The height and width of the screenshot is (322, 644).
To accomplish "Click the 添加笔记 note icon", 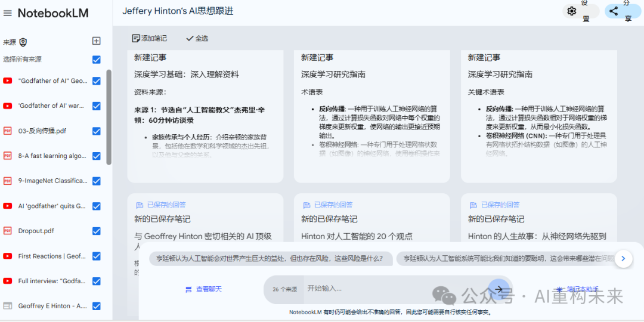I will 135,39.
